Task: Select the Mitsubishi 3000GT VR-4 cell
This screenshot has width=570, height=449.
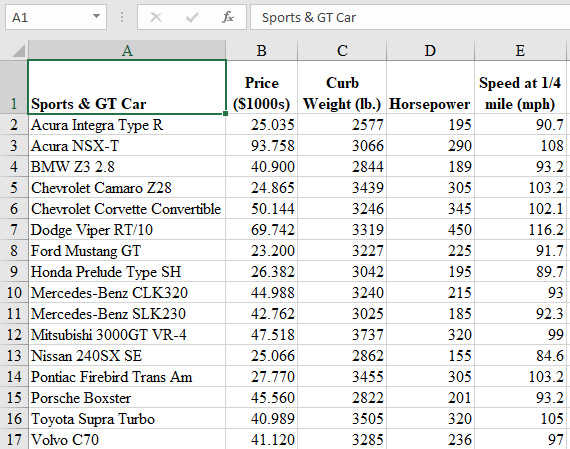Action: (x=127, y=334)
